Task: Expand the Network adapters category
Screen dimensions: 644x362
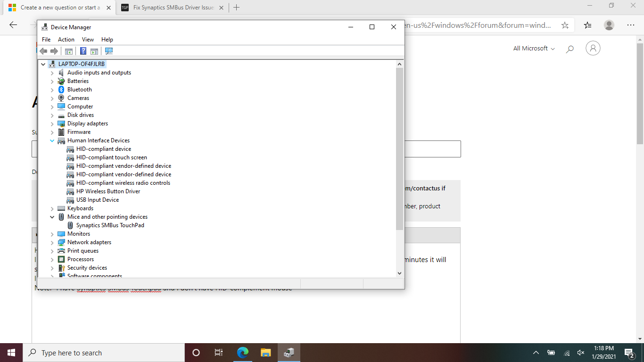Action: [x=52, y=242]
